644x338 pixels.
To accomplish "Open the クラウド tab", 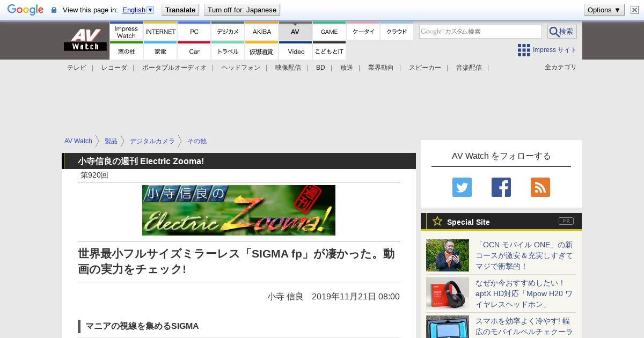I will tap(397, 32).
